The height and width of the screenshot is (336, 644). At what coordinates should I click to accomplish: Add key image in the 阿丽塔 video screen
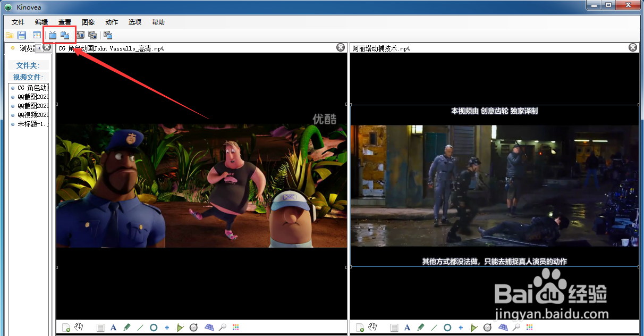pos(360,327)
